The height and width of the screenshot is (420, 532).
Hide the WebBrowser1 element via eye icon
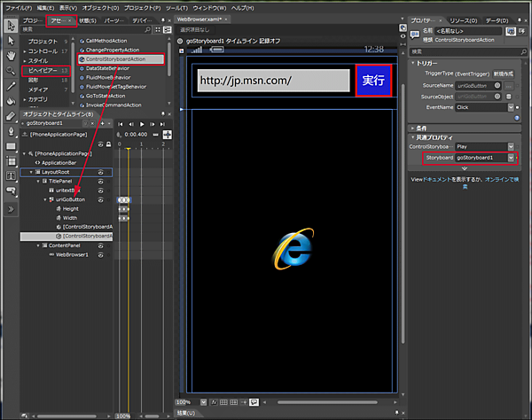[100, 254]
